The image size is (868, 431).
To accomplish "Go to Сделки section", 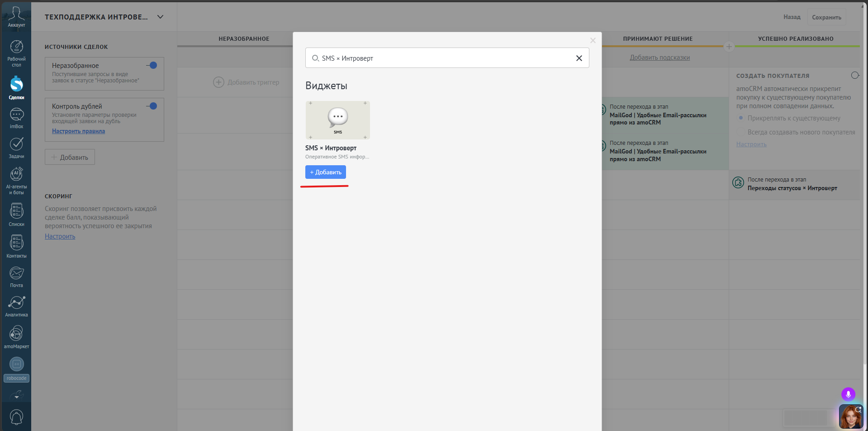I will click(x=16, y=88).
